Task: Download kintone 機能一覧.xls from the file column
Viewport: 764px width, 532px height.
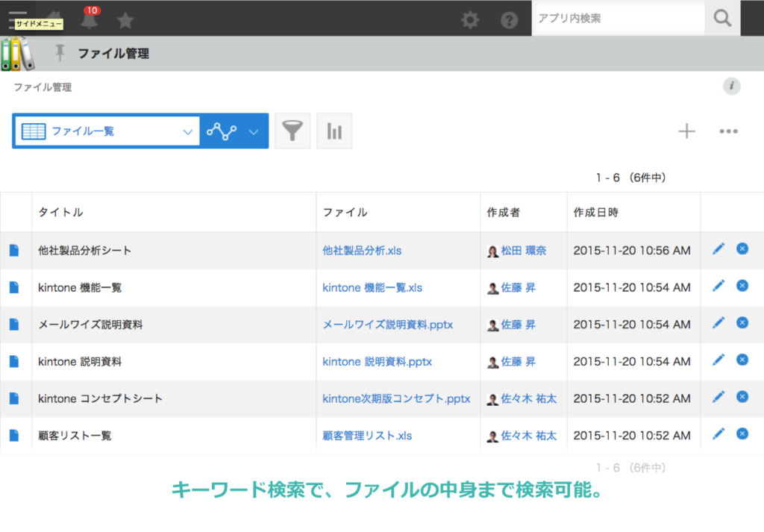Action: pyautogui.click(x=372, y=287)
